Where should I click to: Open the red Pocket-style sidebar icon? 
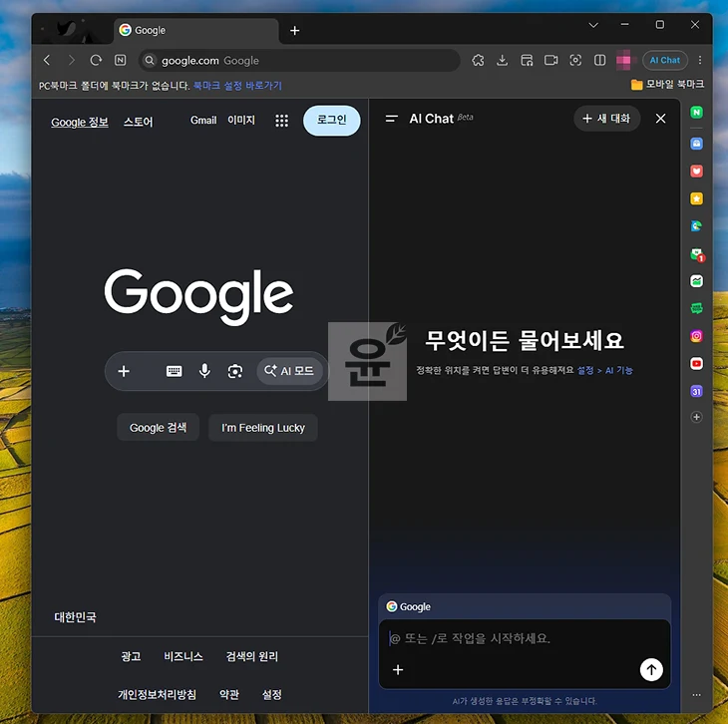[x=696, y=171]
